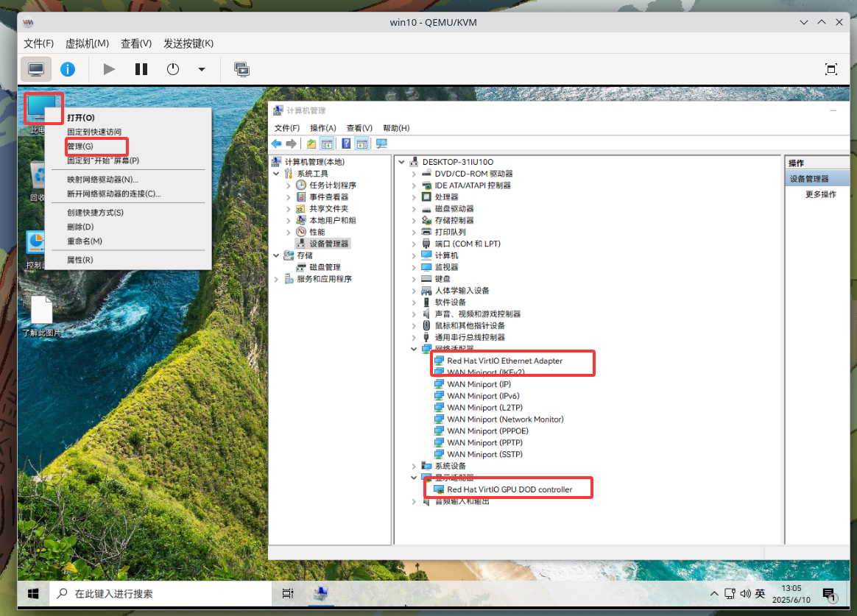Image resolution: width=857 pixels, height=616 pixels.
Task: Click the blue help question mark icon
Action: (346, 144)
